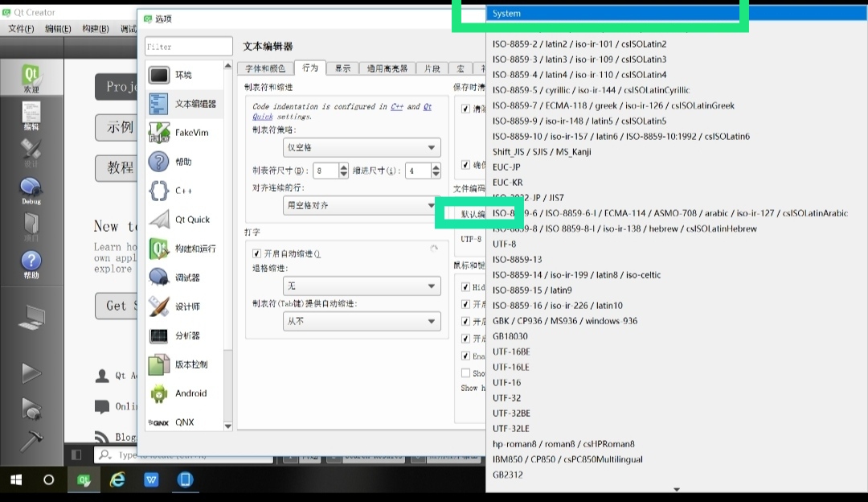The image size is (868, 502).
Task: Choose UTF-8 in the encoding list
Action: click(x=677, y=244)
